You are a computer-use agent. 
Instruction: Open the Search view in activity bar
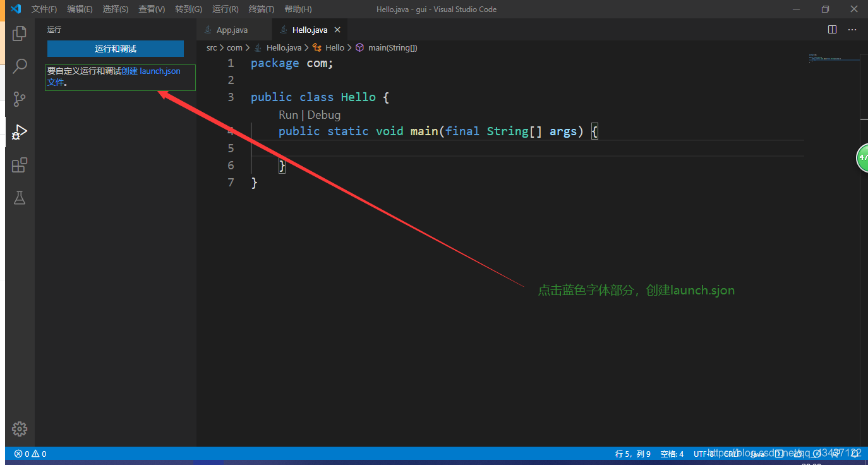tap(20, 66)
